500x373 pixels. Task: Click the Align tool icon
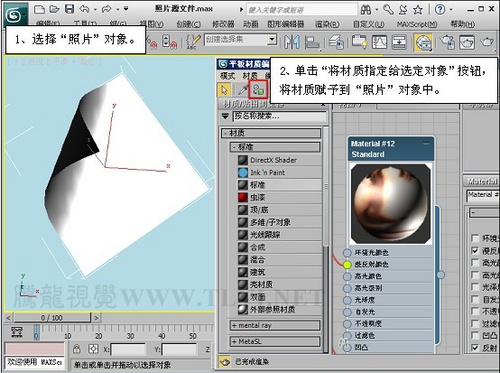312,42
